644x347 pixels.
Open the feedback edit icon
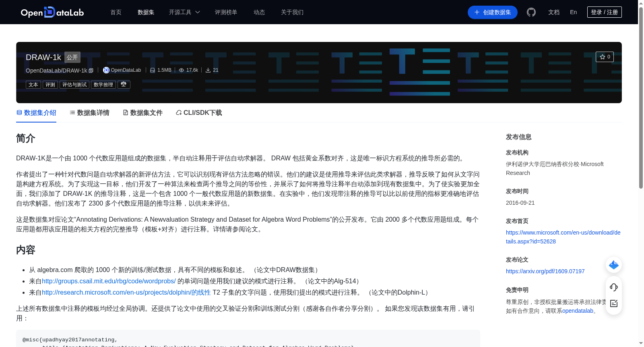[614, 303]
